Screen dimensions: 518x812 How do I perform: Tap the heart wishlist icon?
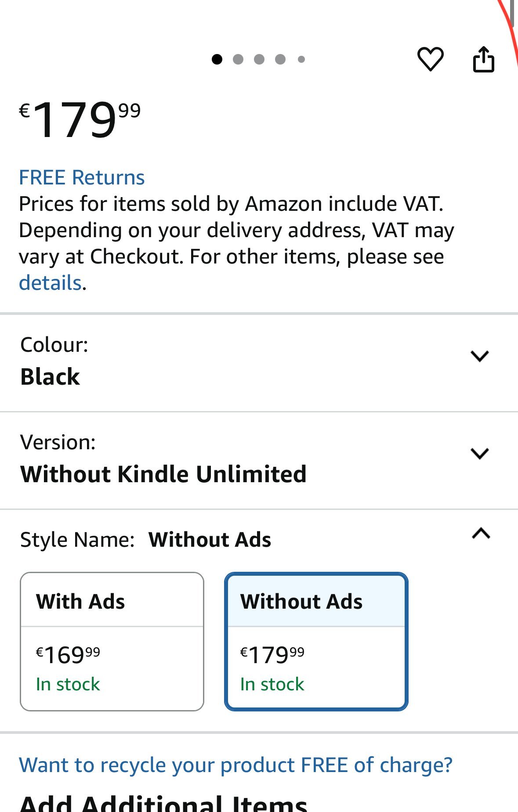(x=430, y=59)
